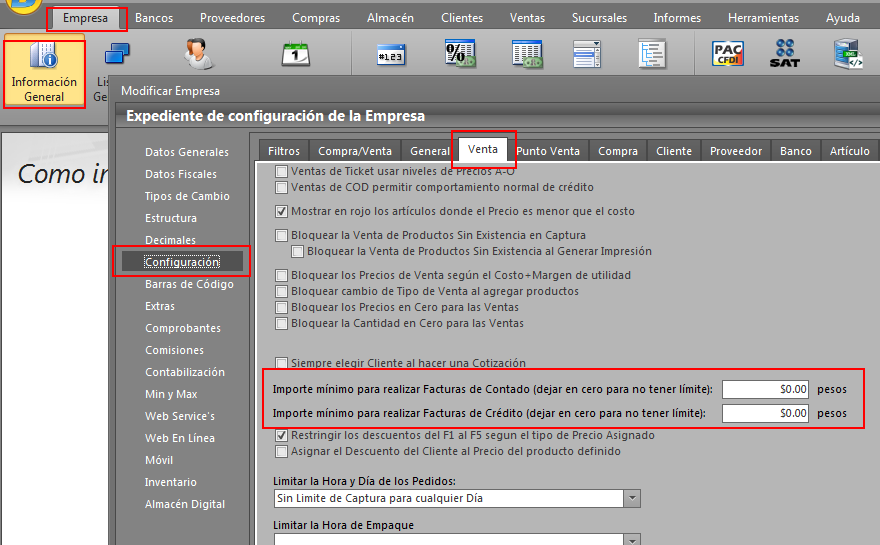Check Siempre elegir Cliente al hacer Cotización
This screenshot has height=545, width=880.
tap(282, 363)
